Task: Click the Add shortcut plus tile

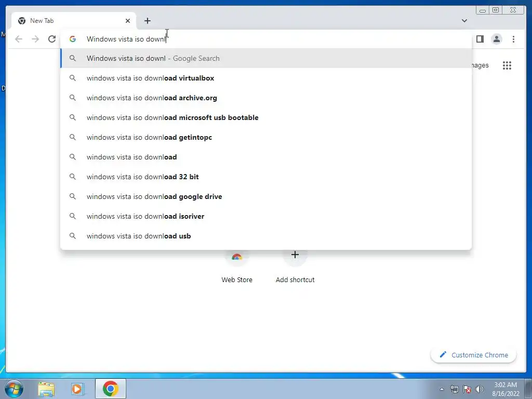Action: pyautogui.click(x=295, y=268)
